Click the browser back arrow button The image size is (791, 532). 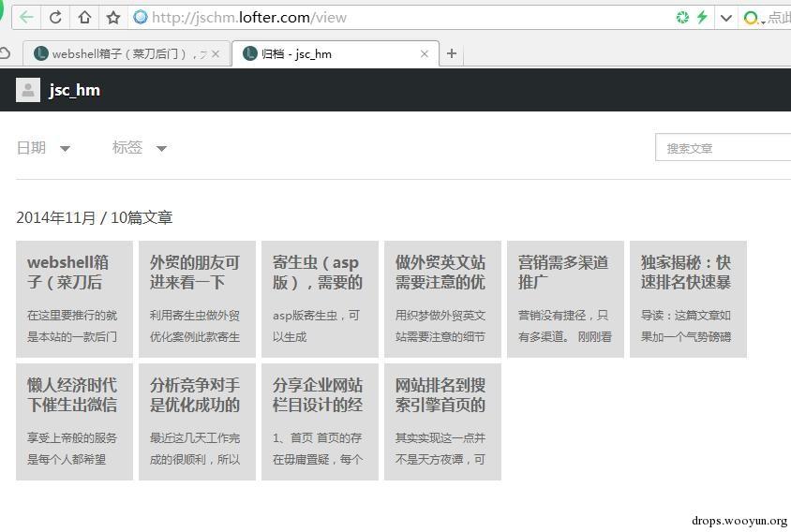coord(26,17)
